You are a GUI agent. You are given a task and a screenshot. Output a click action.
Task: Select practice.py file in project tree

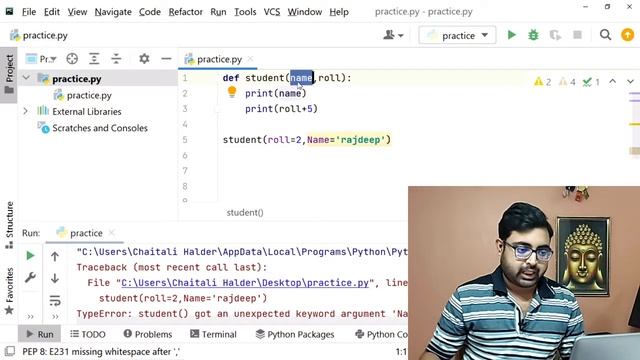tap(89, 95)
